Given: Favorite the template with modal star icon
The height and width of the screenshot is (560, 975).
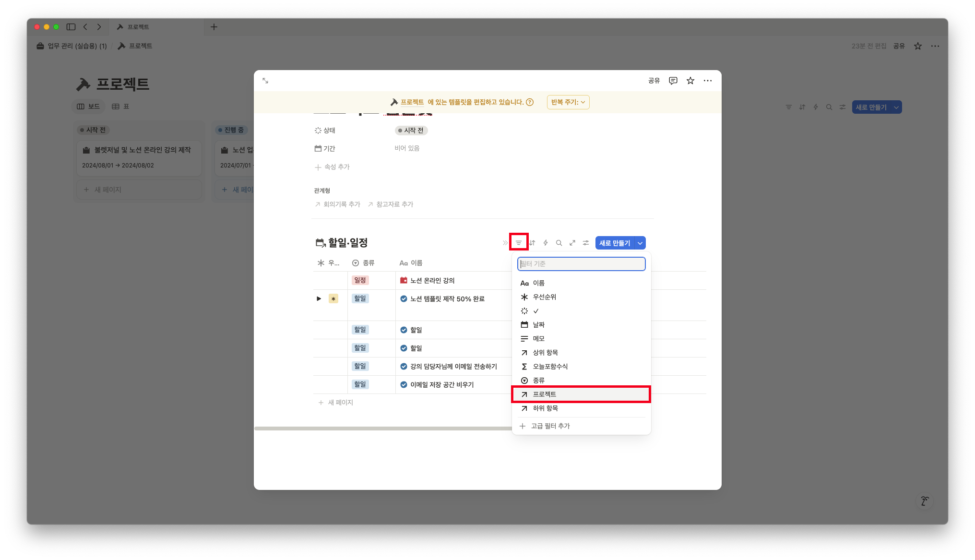Looking at the screenshot, I should click(x=690, y=81).
